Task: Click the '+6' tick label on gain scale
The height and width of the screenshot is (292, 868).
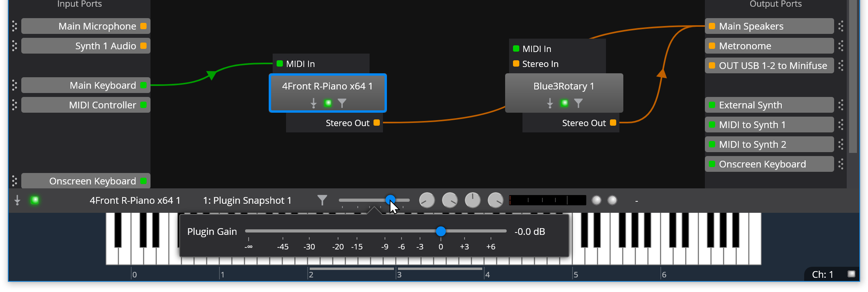Action: (491, 247)
